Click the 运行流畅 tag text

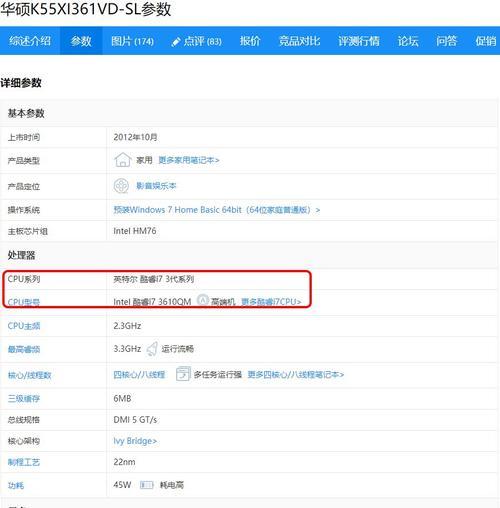178,349
